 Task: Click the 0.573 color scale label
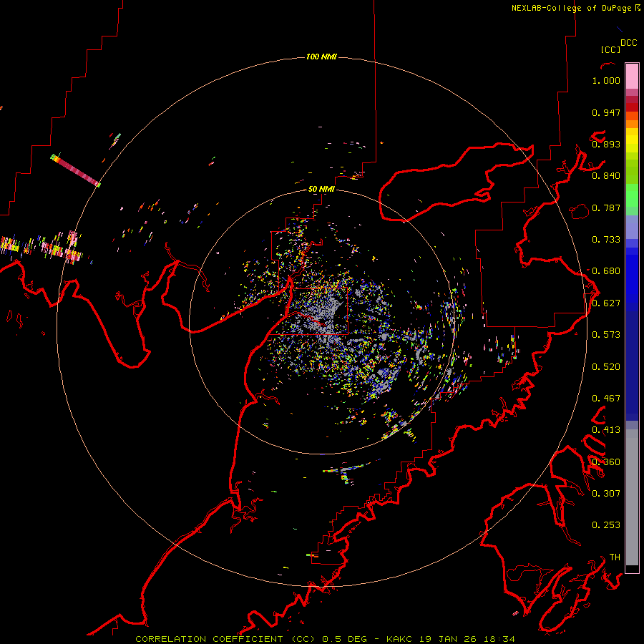pyautogui.click(x=606, y=335)
